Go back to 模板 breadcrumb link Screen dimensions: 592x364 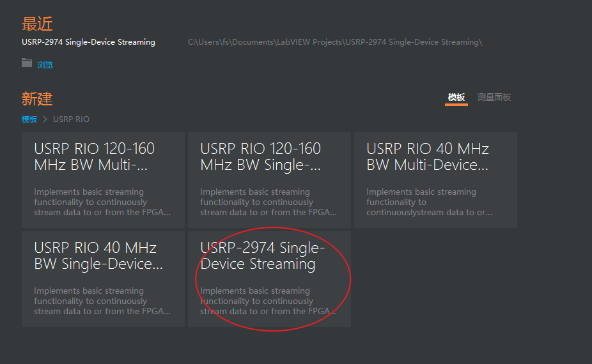pyautogui.click(x=29, y=119)
